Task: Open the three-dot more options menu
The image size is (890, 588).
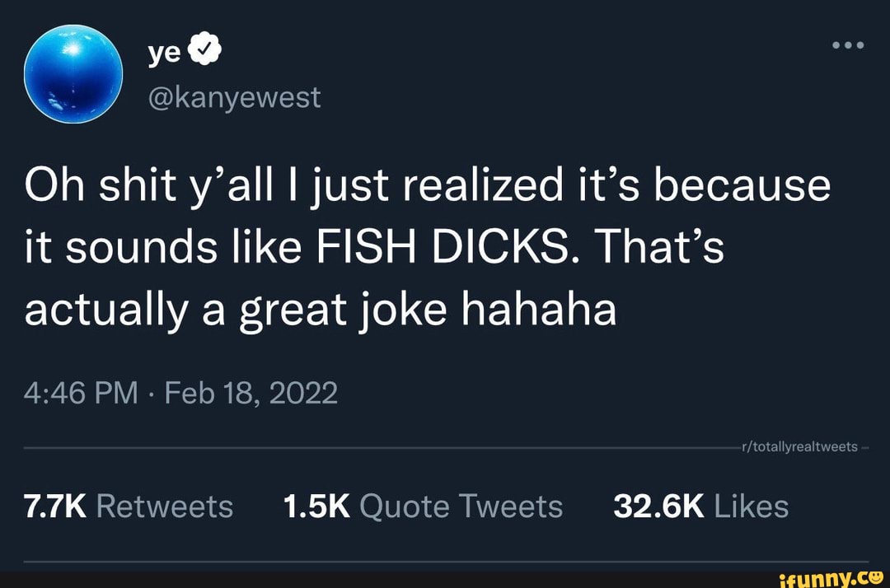Action: pos(847,44)
